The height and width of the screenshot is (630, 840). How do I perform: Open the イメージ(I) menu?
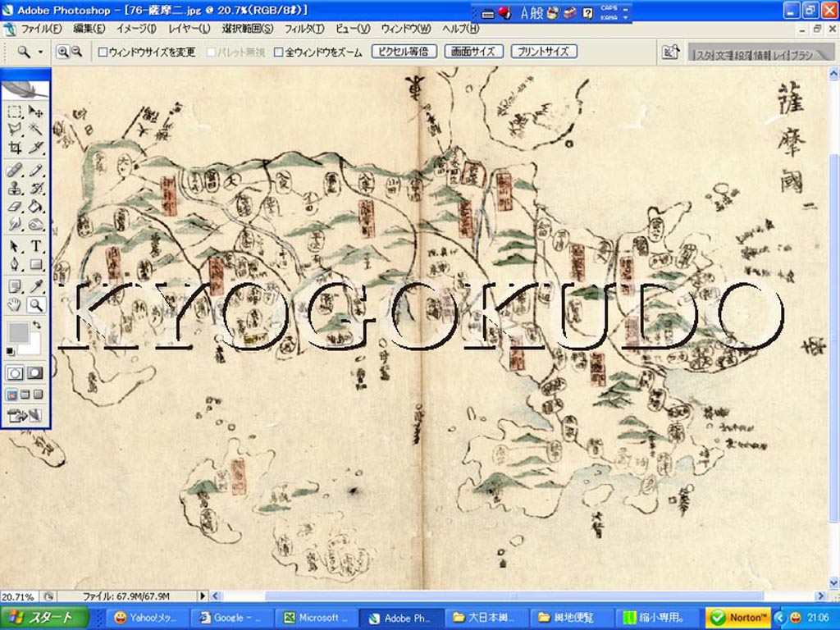tap(137, 29)
